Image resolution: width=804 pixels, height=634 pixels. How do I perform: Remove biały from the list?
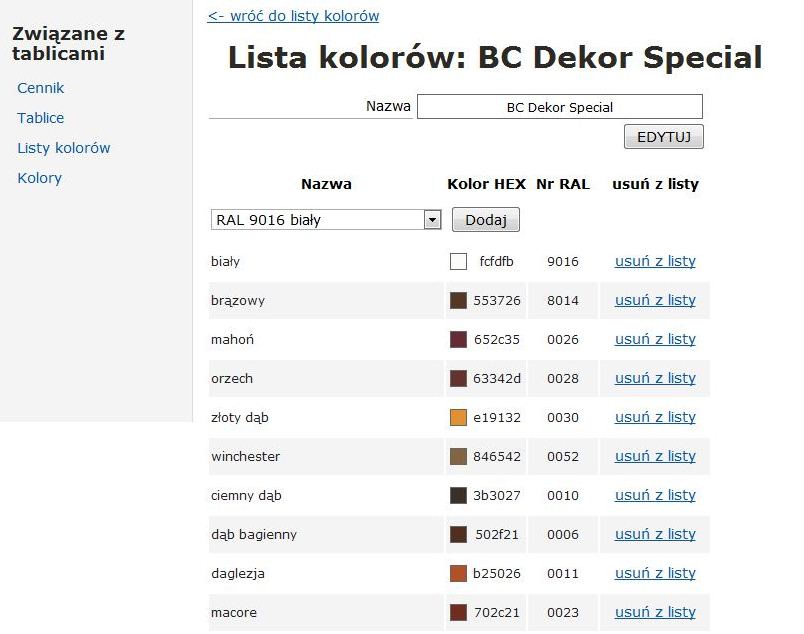655,262
